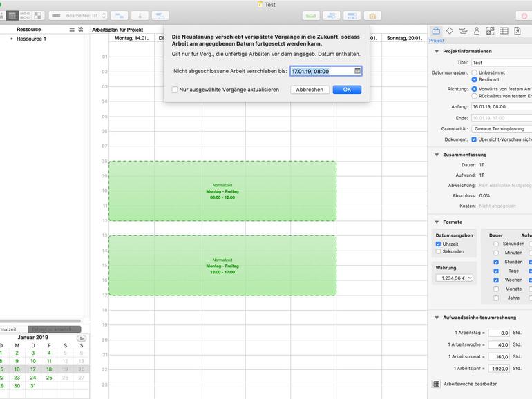Click the Arbeitswoche bearbeiten calendar icon
532x399 pixels.
pos(437,384)
